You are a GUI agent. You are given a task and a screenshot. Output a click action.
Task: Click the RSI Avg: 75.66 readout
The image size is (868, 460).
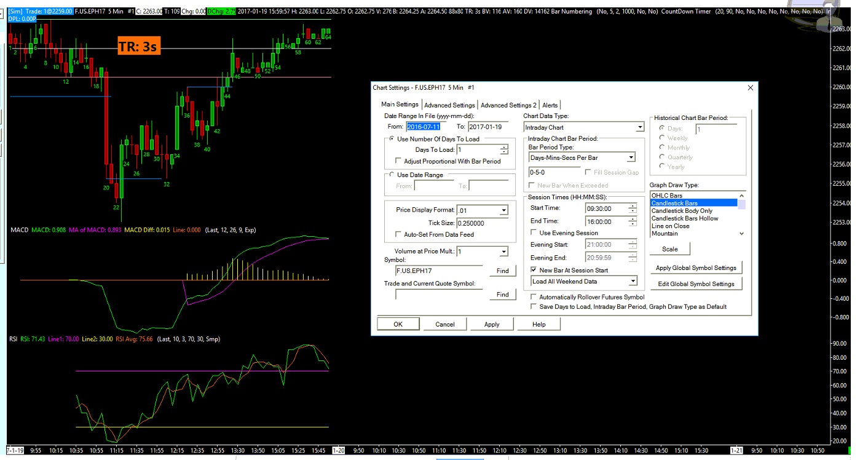tap(134, 339)
